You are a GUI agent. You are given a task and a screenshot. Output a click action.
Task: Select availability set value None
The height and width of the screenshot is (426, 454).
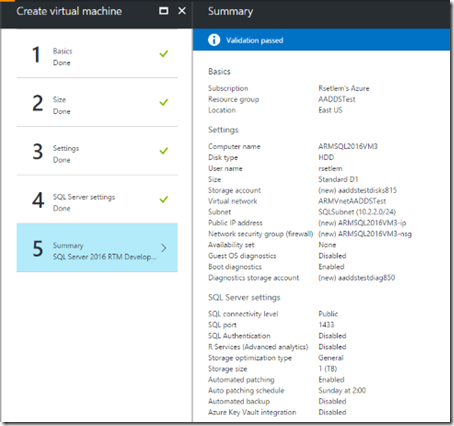pos(327,245)
